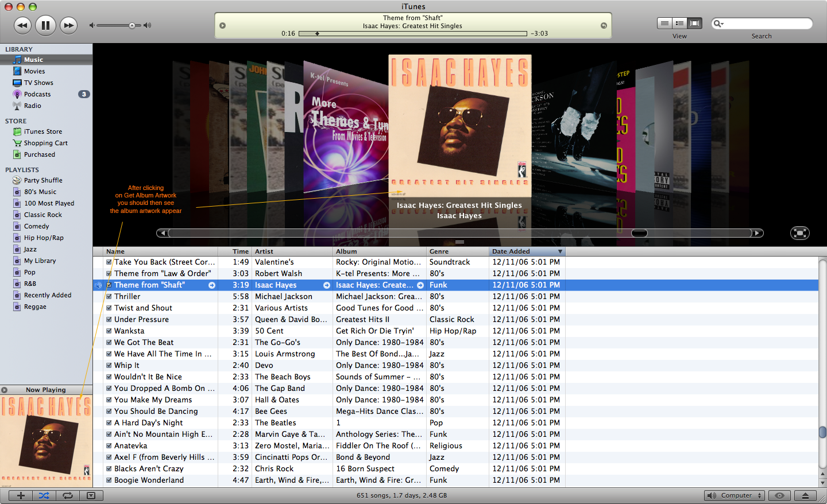
Task: Click the Cover Flow scrollbar thumb
Action: coord(639,233)
